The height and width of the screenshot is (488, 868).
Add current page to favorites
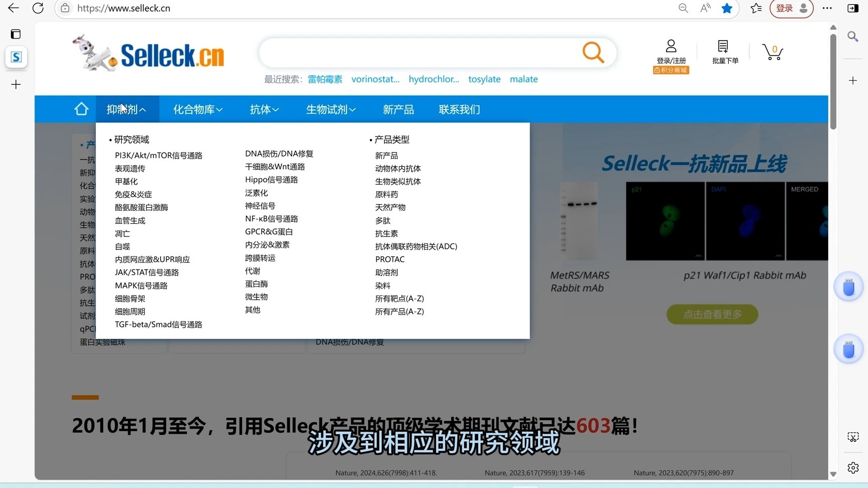tap(727, 8)
